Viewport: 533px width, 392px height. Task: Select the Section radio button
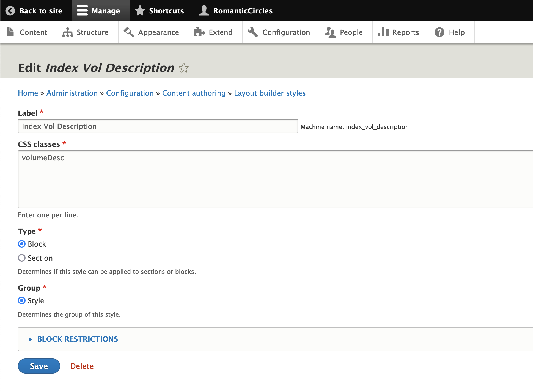click(x=21, y=258)
